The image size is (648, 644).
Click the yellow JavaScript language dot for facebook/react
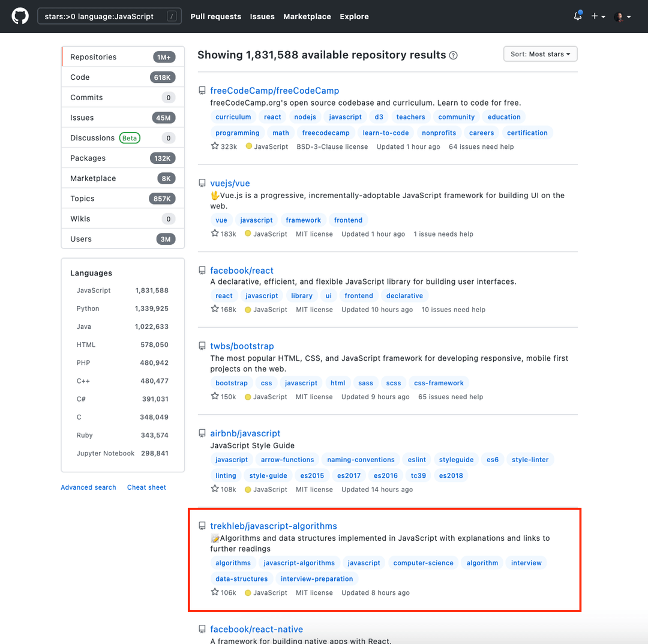pyautogui.click(x=248, y=310)
